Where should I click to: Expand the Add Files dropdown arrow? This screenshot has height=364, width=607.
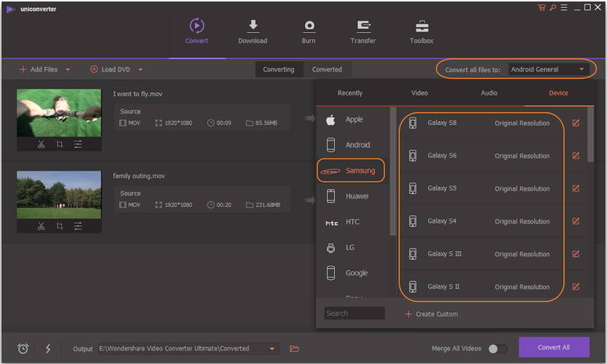68,70
